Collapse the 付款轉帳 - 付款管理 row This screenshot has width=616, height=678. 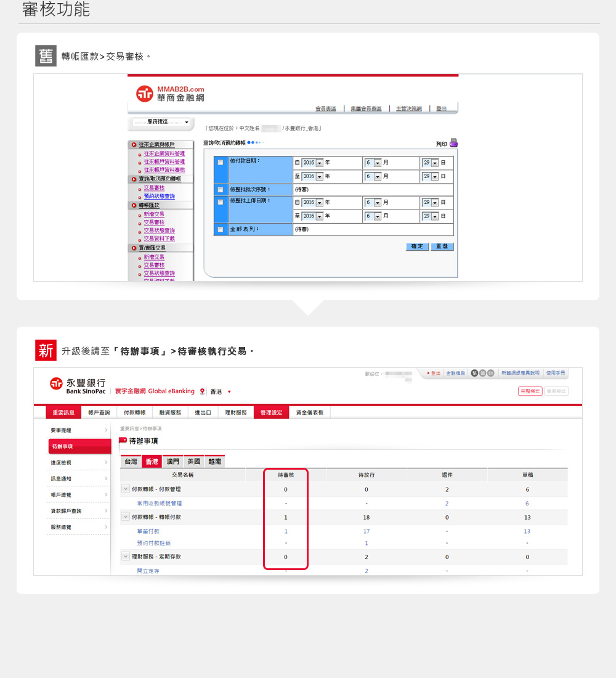126,489
